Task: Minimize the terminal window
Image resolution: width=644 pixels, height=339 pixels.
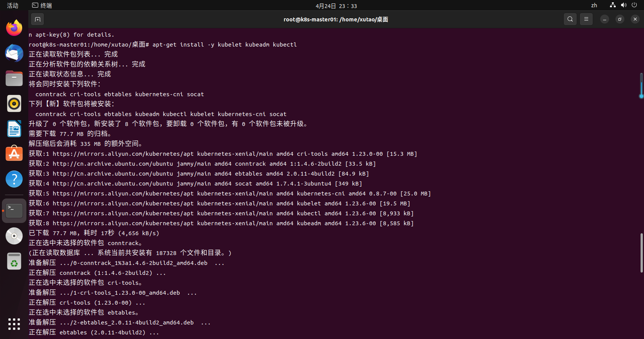Action: 605,19
